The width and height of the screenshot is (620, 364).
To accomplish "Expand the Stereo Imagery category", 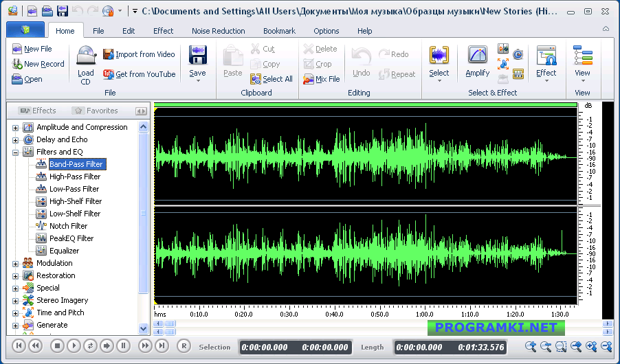I will pyautogui.click(x=15, y=301).
